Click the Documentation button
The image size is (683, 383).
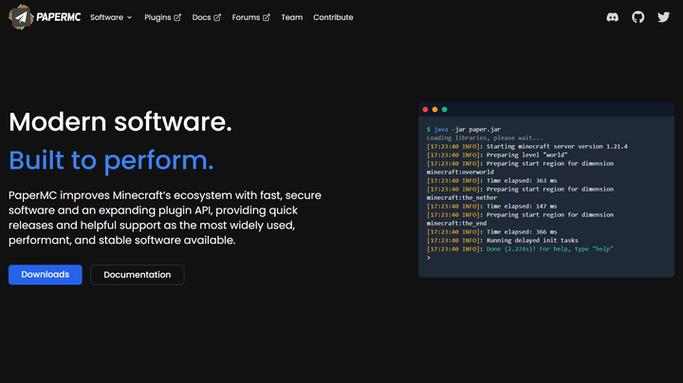137,275
